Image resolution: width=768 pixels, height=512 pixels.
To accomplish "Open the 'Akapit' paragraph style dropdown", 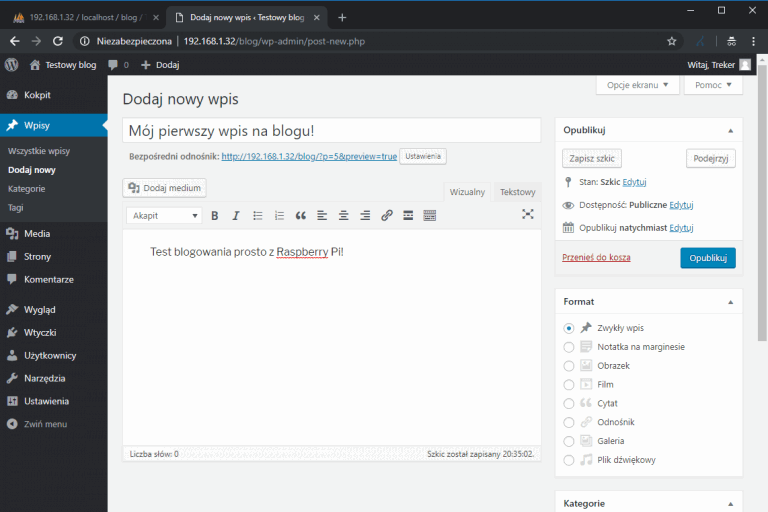I will point(165,215).
